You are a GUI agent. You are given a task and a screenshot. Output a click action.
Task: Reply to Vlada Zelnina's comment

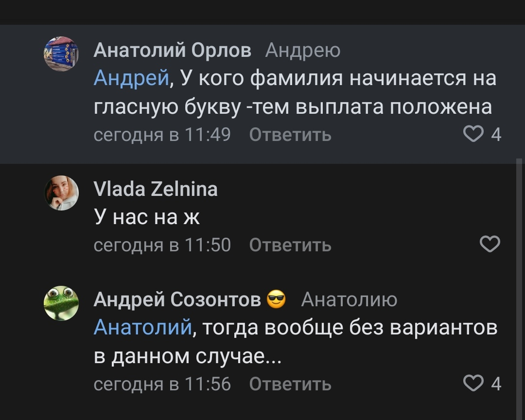click(290, 245)
